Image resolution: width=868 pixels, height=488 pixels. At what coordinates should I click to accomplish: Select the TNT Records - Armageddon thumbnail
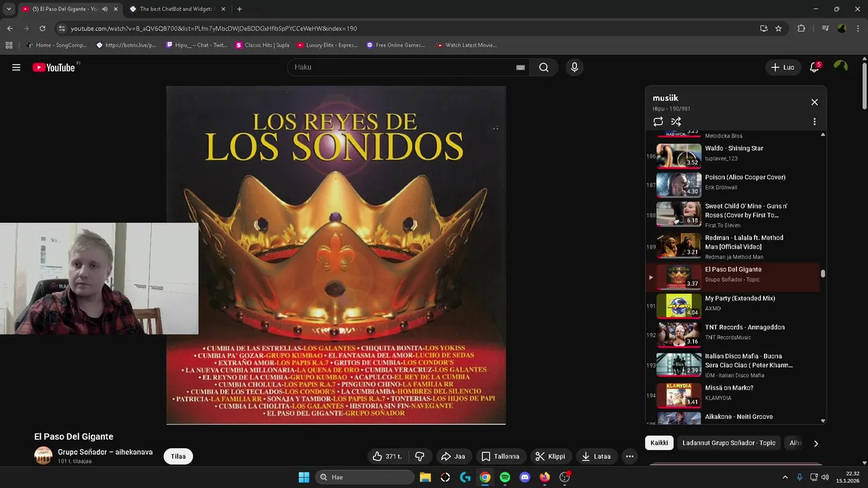[679, 335]
